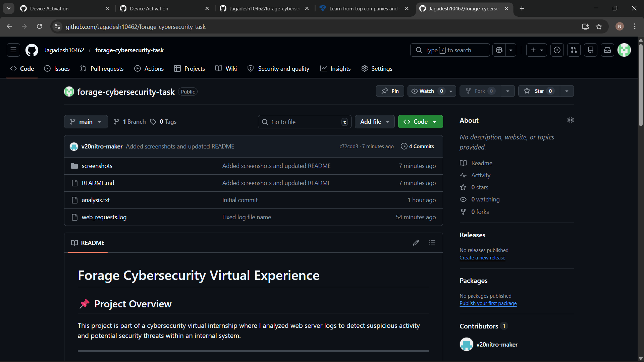Star the forage-cybersecurity-task repository
Screen dimensions: 644x362
(539, 91)
